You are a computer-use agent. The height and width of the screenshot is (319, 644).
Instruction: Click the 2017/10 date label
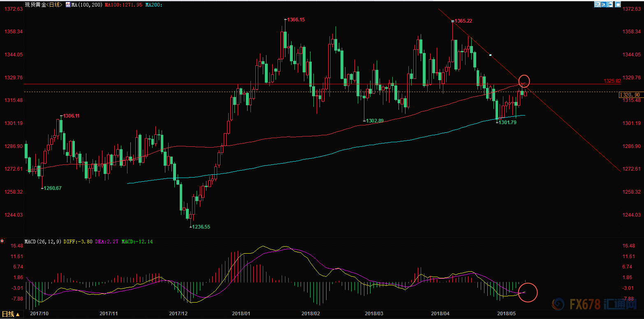pos(40,313)
